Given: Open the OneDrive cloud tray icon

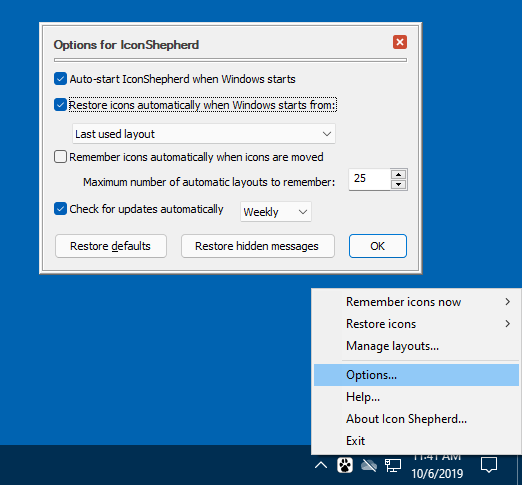Looking at the screenshot, I should [x=369, y=465].
